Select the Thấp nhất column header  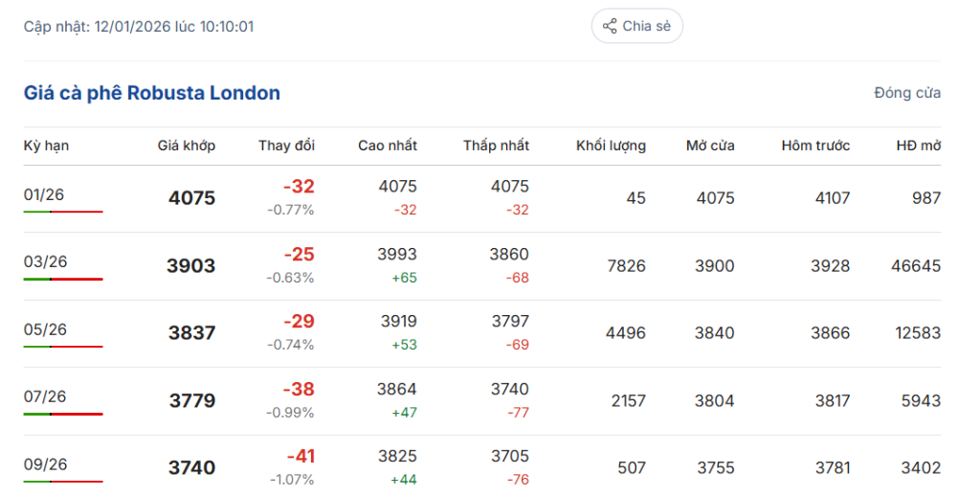tap(496, 146)
